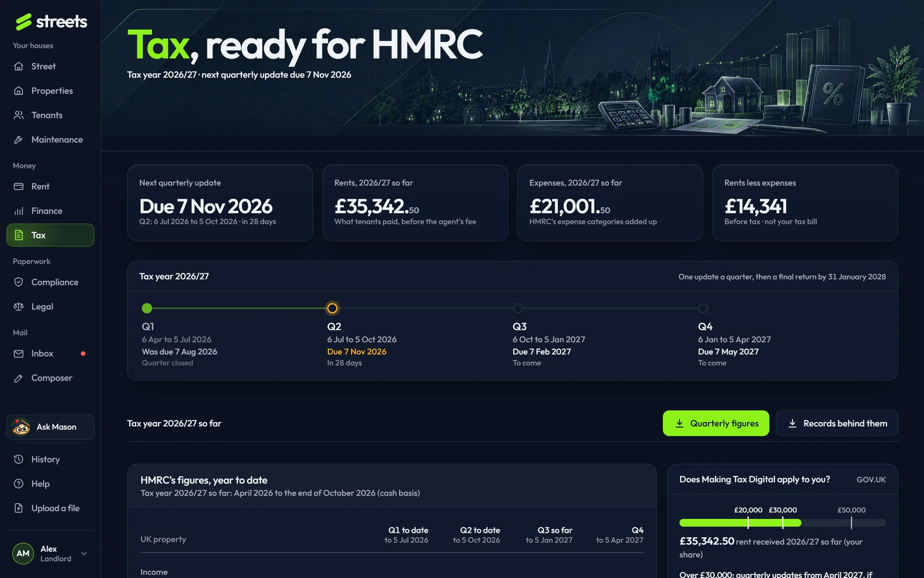Viewport: 924px width, 578px height.
Task: Select the Q3 timeline marker
Action: click(517, 308)
